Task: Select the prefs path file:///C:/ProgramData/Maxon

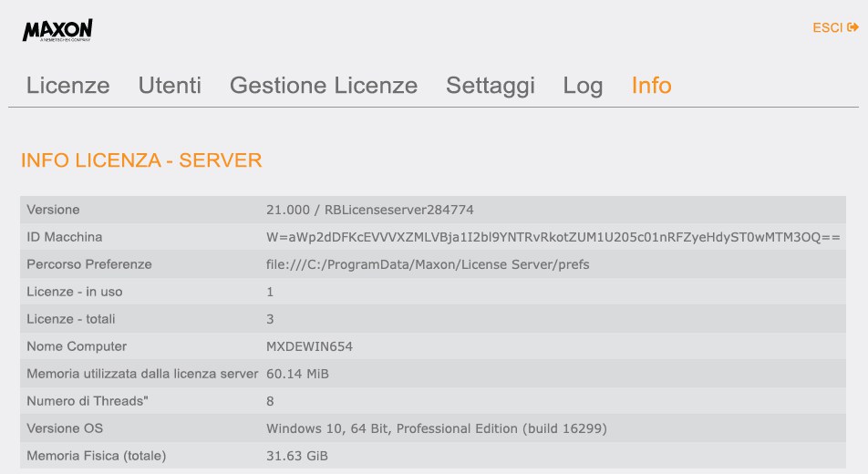Action: (428, 264)
